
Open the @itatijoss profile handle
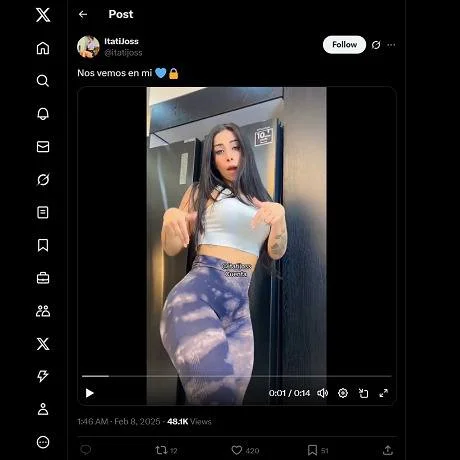[x=123, y=53]
